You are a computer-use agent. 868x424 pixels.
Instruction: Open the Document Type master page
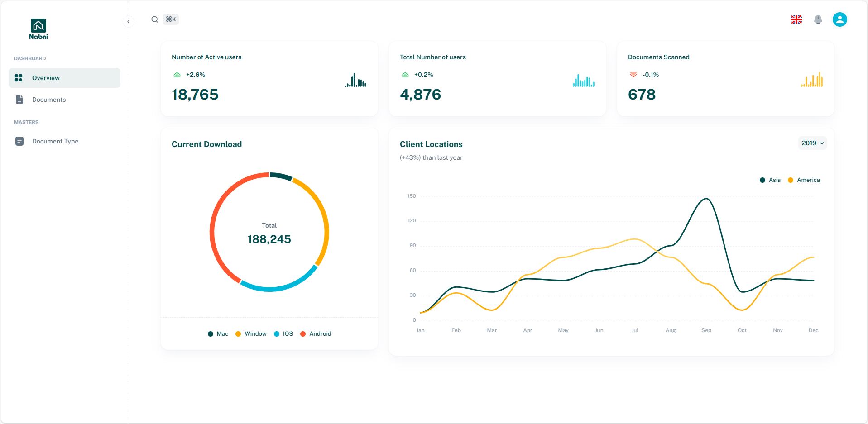point(55,141)
